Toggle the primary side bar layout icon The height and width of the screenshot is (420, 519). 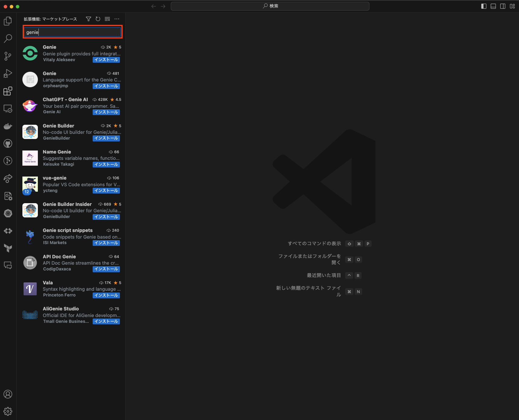coord(484,6)
